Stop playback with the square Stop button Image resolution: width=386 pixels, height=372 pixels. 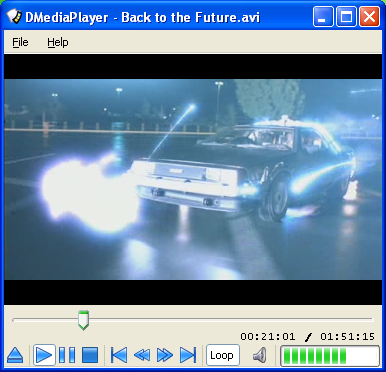pyautogui.click(x=90, y=355)
